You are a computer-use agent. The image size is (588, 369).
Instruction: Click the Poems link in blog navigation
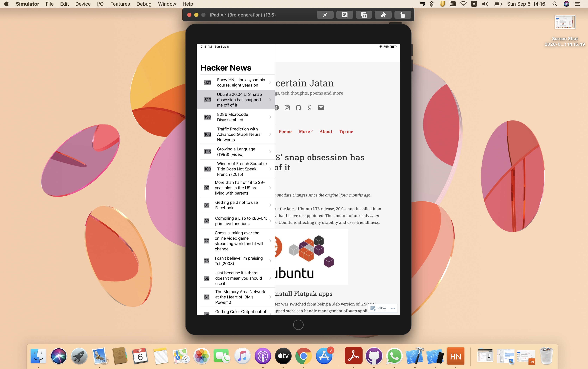tap(285, 131)
